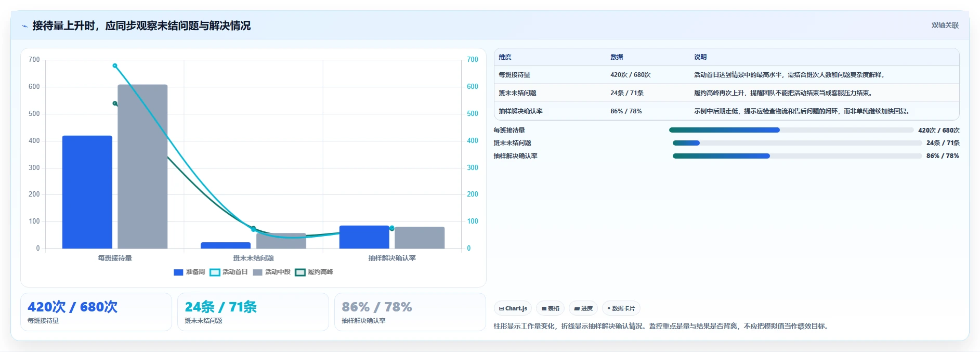Click the 每班接待量 x-axis label under the chart
This screenshot has height=352, width=980.
(x=115, y=258)
